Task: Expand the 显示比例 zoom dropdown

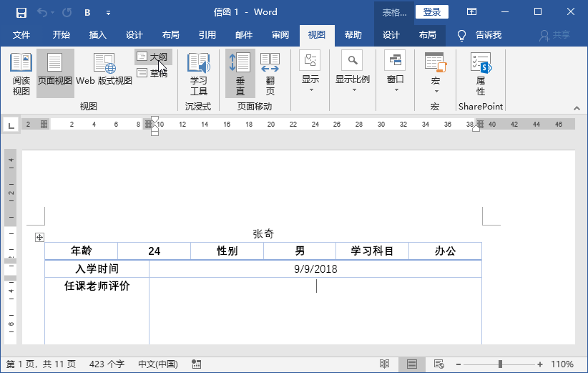Action: click(353, 72)
